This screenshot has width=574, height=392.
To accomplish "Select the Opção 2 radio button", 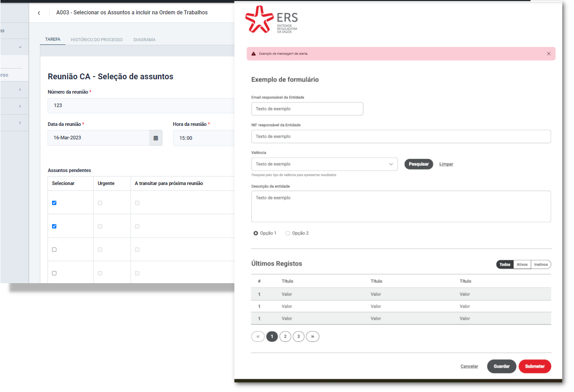I will click(288, 233).
